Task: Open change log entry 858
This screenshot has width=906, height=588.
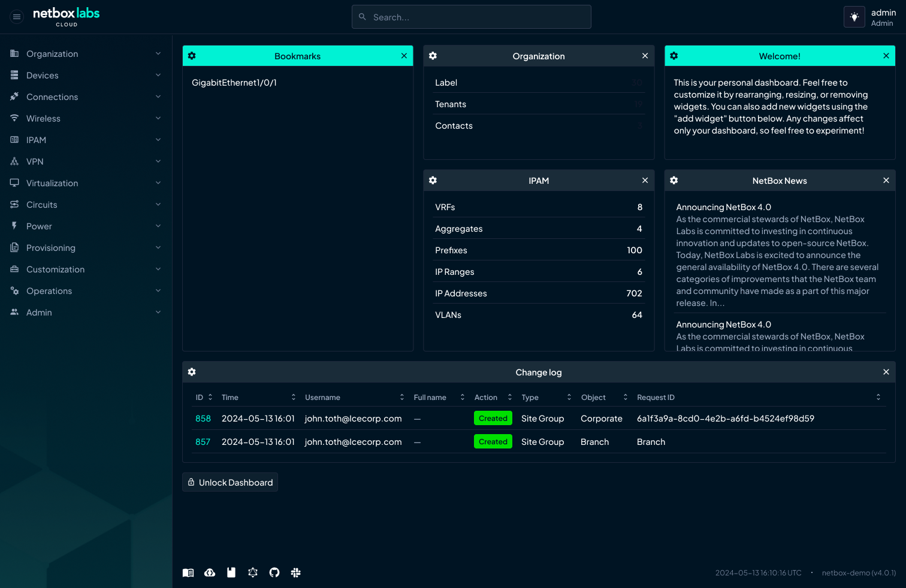Action: click(x=203, y=419)
